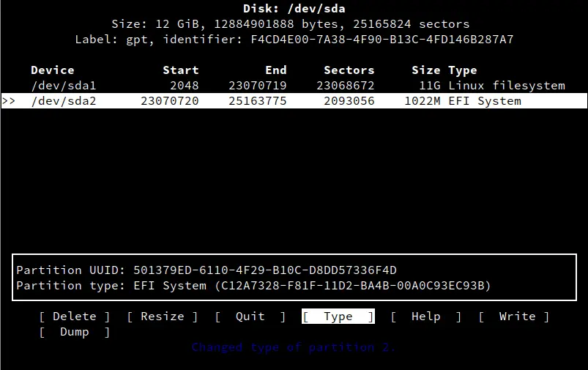This screenshot has width=588, height=370.
Task: Click the EFI System type in sda2 row
Action: [x=485, y=101]
